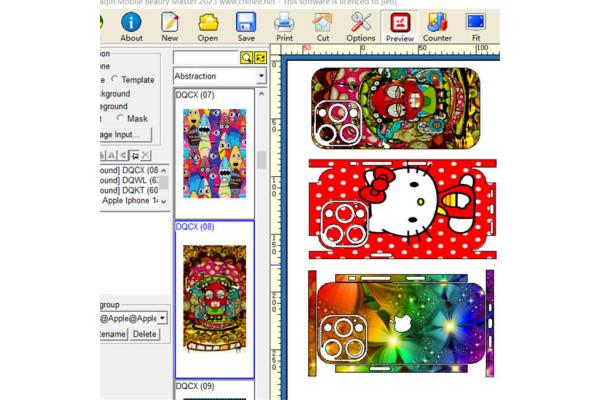Viewport: 600px width, 400px height.
Task: Toggle the Preview toolbar button
Action: pos(399,27)
